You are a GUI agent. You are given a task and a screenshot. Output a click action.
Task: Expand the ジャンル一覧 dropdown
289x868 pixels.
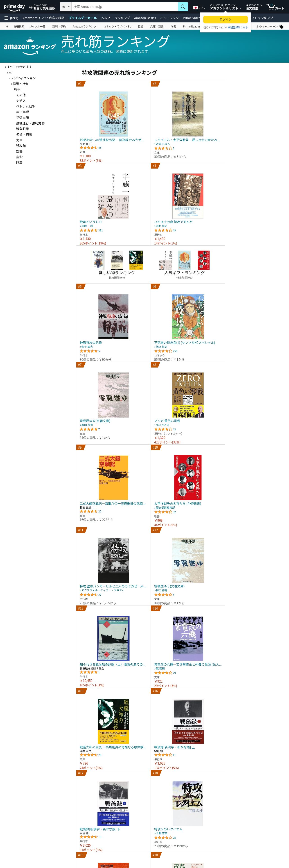pyautogui.click(x=38, y=27)
